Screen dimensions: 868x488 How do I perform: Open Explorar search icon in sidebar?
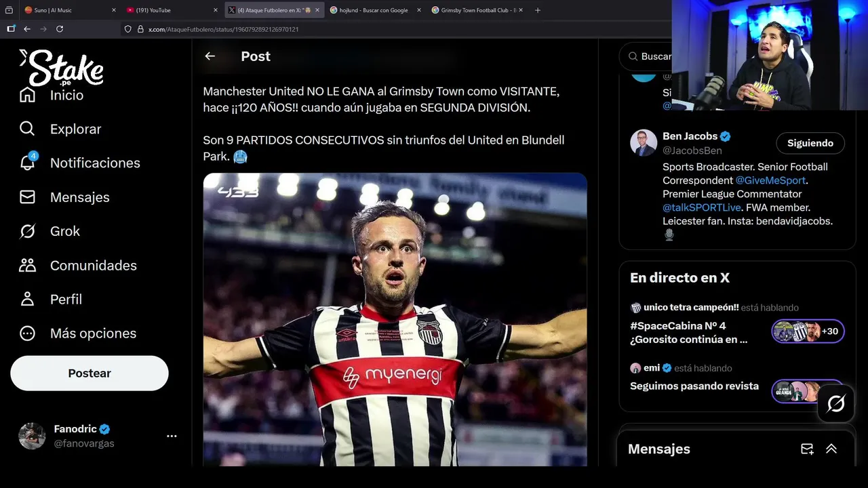point(27,129)
